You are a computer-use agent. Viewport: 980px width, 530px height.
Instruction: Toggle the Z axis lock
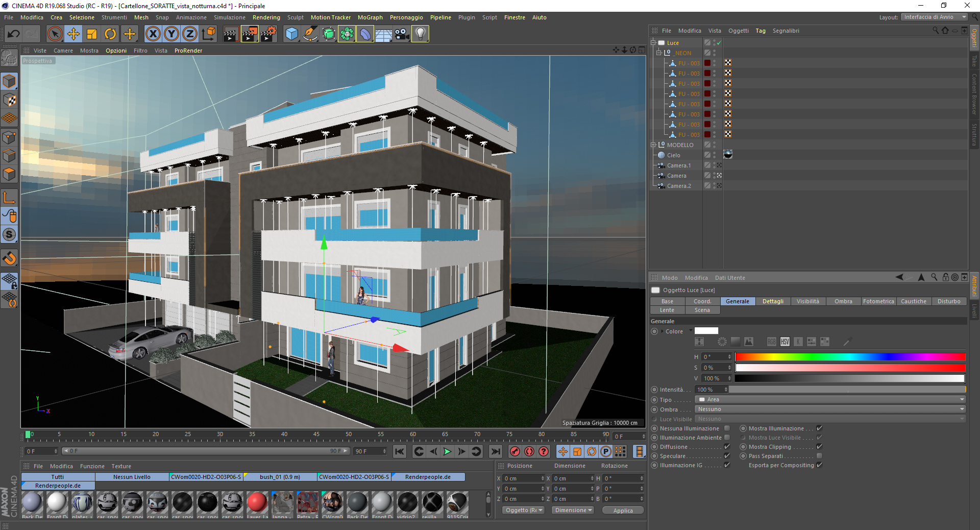(190, 34)
